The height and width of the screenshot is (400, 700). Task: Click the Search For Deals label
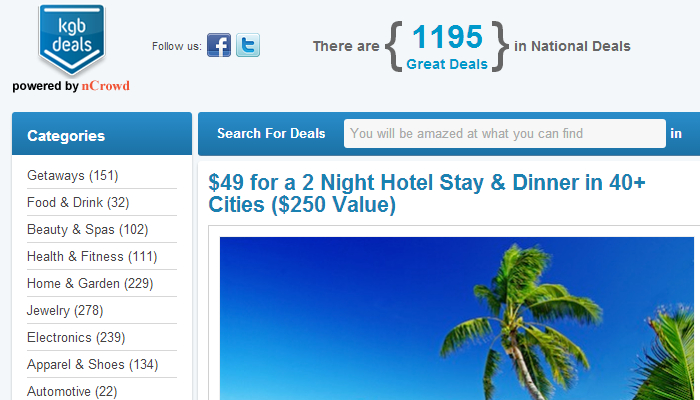point(271,133)
